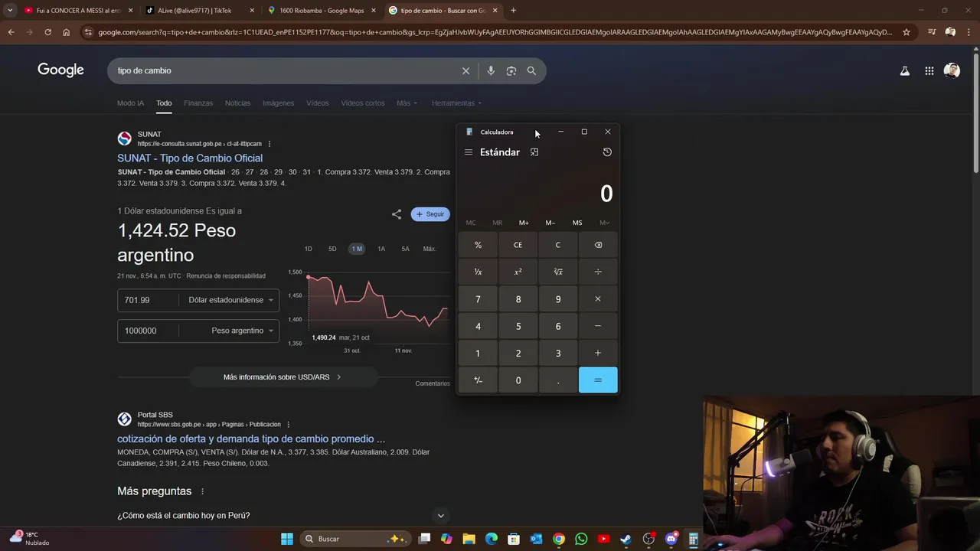Image resolution: width=980 pixels, height=551 pixels.
Task: Click the divide key in Calculator
Action: pyautogui.click(x=598, y=272)
